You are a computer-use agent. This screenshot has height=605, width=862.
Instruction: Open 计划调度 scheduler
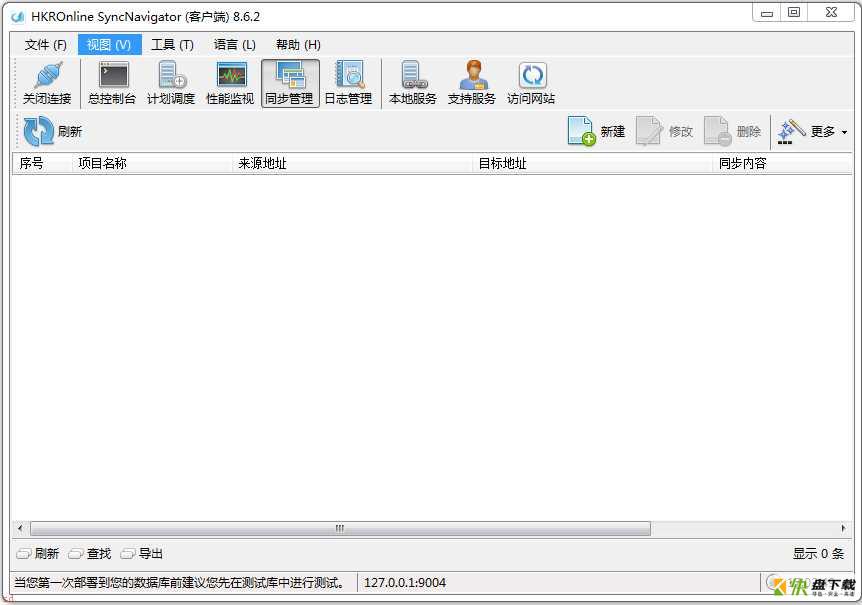coord(171,84)
